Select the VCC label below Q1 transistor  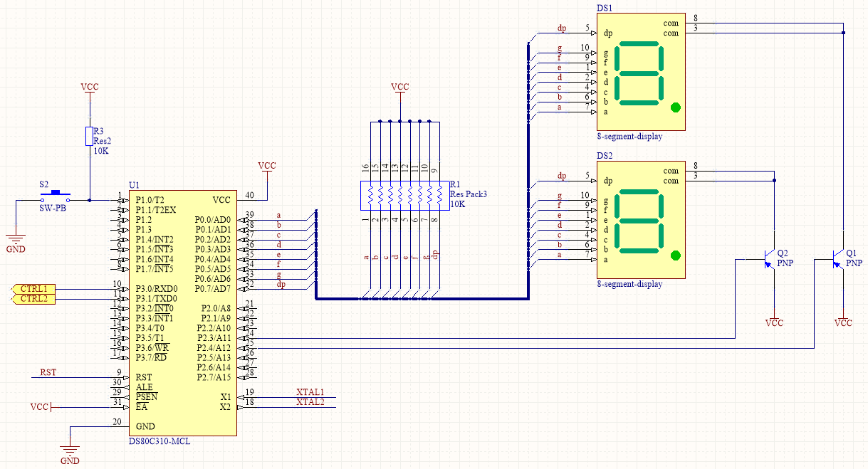[x=843, y=323]
